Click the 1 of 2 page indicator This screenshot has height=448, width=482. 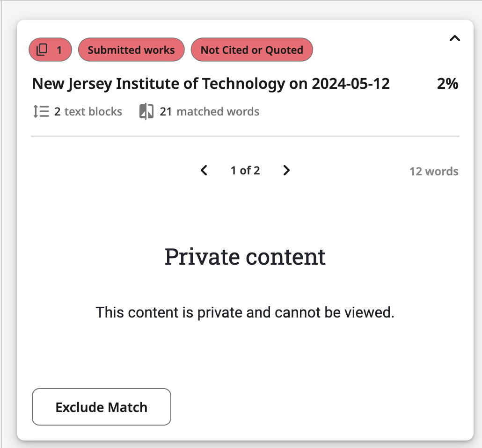point(245,171)
